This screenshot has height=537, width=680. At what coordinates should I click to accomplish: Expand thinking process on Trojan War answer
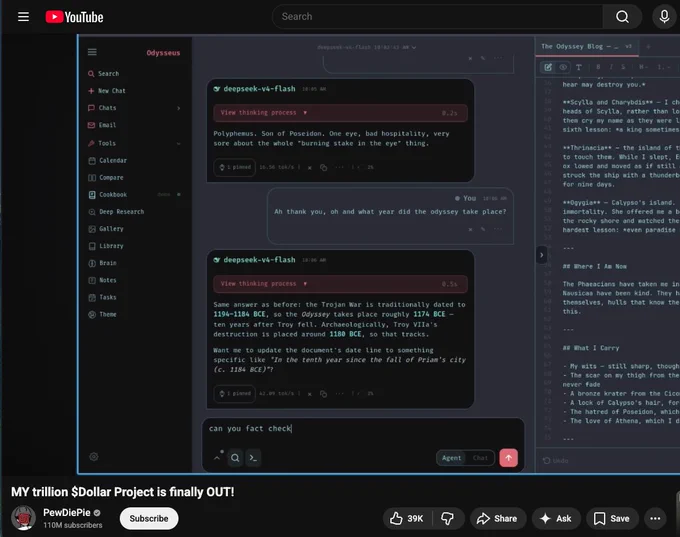tap(340, 284)
